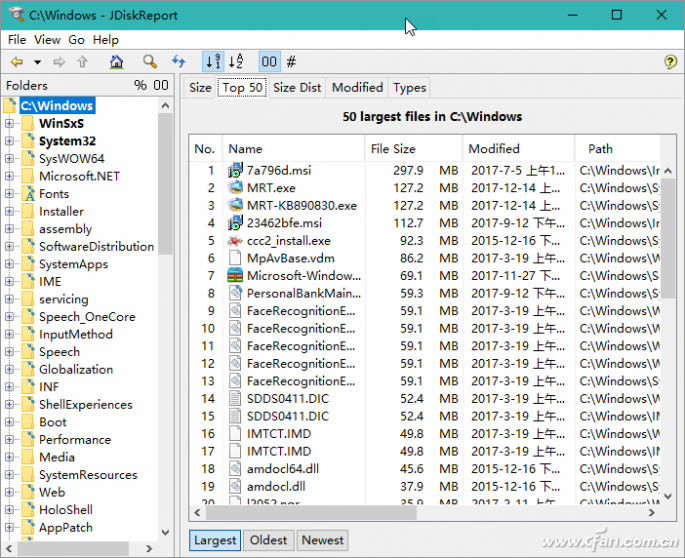Viewport: 685px width, 558px height.
Task: Toggle sort by size toolbar button
Action: point(213,62)
